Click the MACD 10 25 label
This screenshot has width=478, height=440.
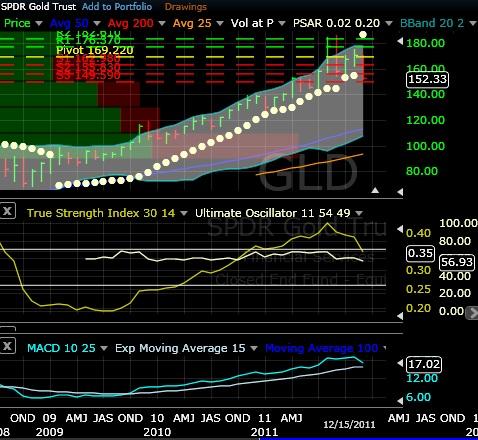click(x=61, y=348)
